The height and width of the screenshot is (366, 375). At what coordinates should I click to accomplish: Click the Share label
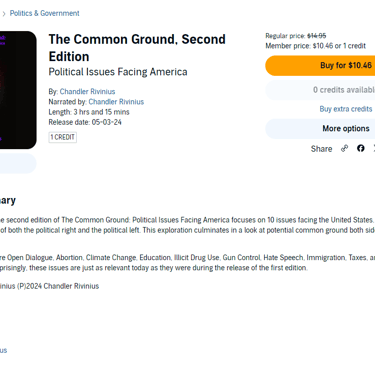pyautogui.click(x=321, y=149)
